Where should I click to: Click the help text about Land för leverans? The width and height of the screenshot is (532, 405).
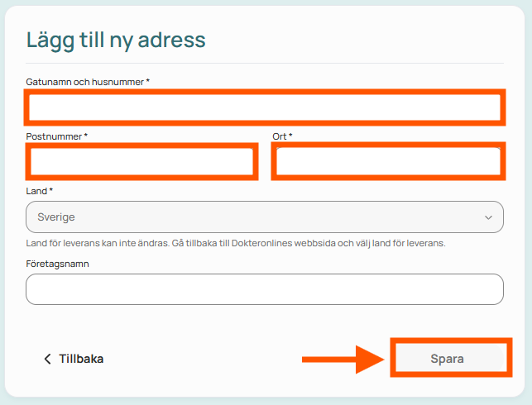pos(236,243)
